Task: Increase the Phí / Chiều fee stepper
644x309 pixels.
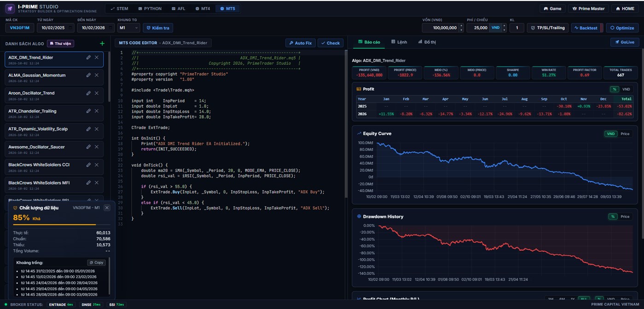Action: [x=504, y=26]
